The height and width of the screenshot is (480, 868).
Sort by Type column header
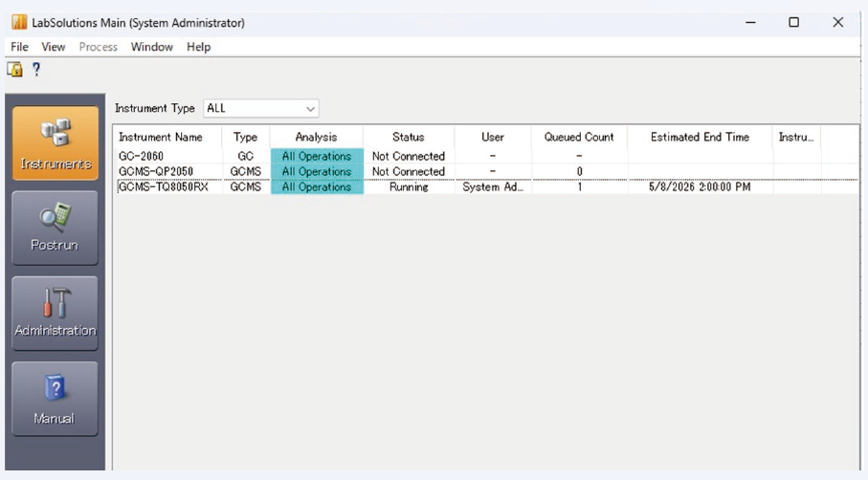coord(245,137)
